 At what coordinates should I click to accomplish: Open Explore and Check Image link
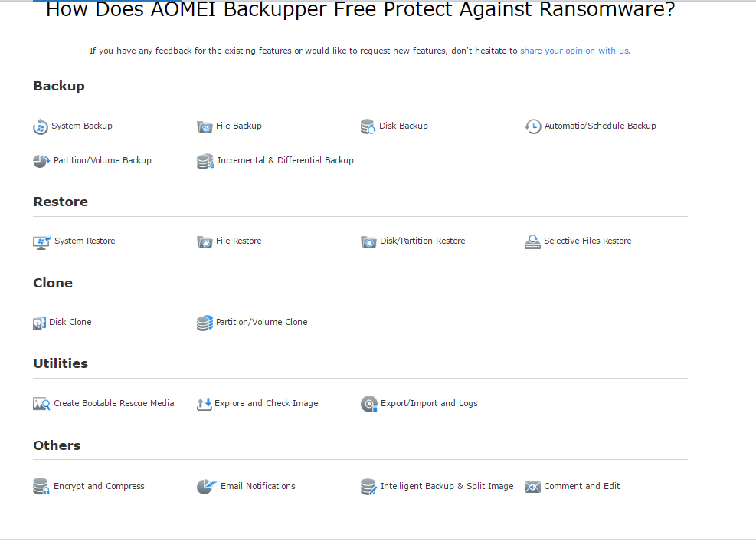click(266, 403)
